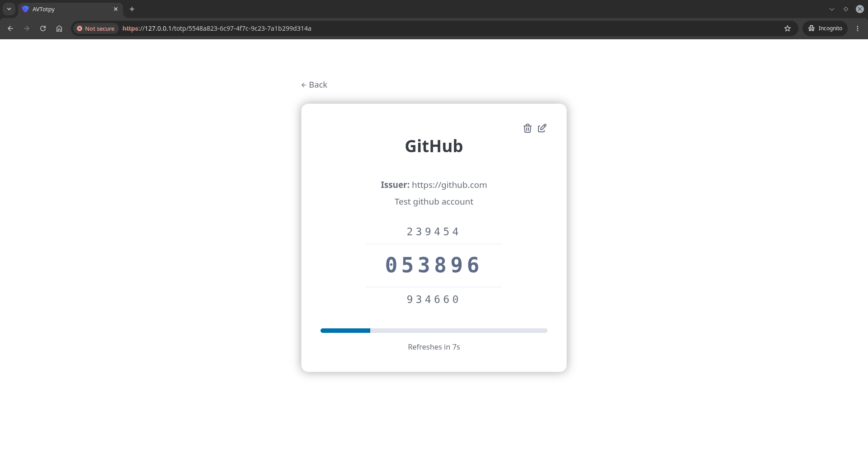Close the browser window
Viewport: 868px width, 467px height.
[860, 9]
